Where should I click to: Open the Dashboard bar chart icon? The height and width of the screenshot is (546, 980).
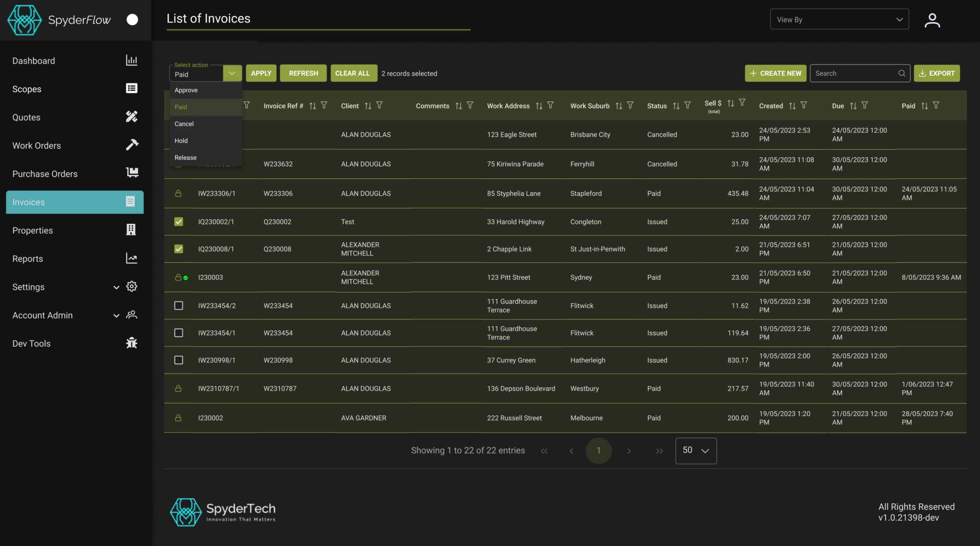click(x=132, y=60)
